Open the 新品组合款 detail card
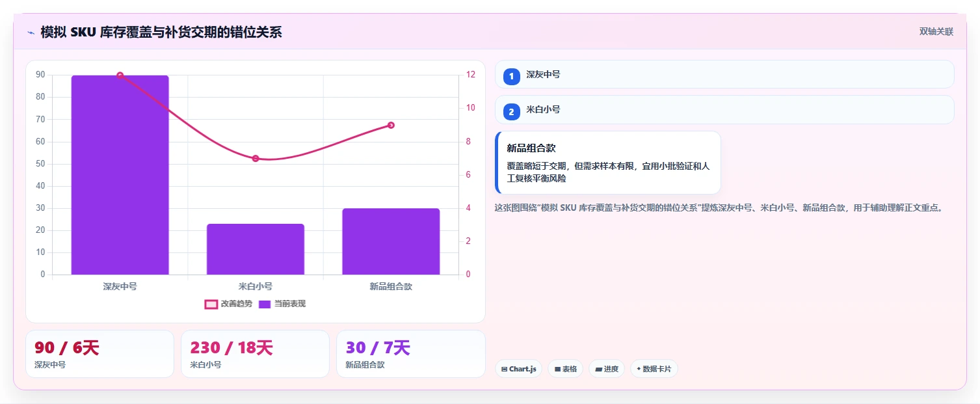The width and height of the screenshot is (980, 404). tap(608, 163)
